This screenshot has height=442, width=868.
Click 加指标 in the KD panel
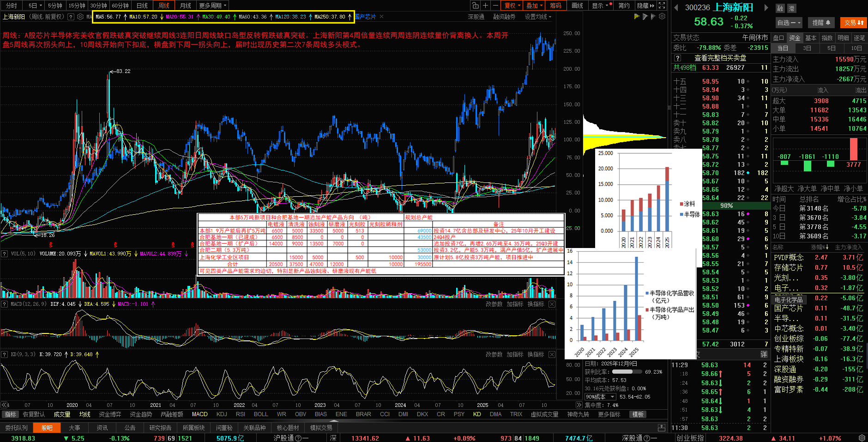[515, 354]
